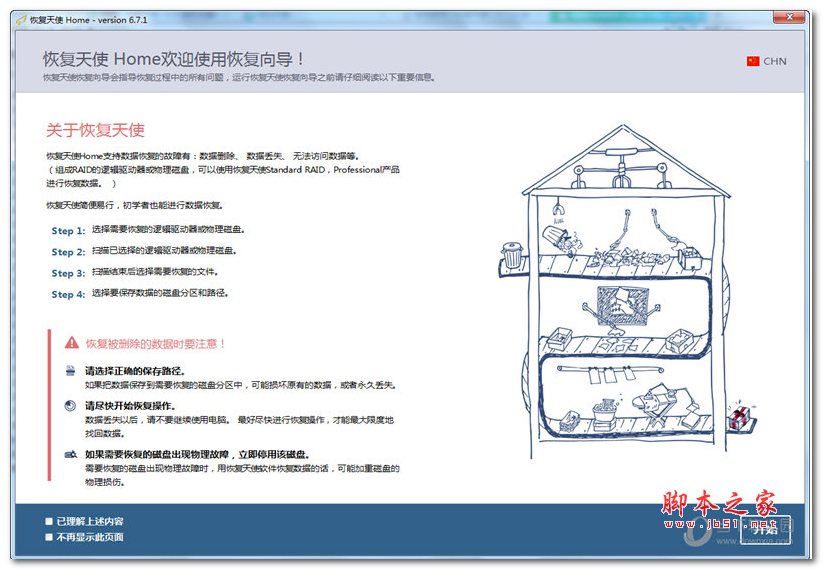Click the Step 3: label
Screen dimensions: 823x570
click(x=68, y=273)
